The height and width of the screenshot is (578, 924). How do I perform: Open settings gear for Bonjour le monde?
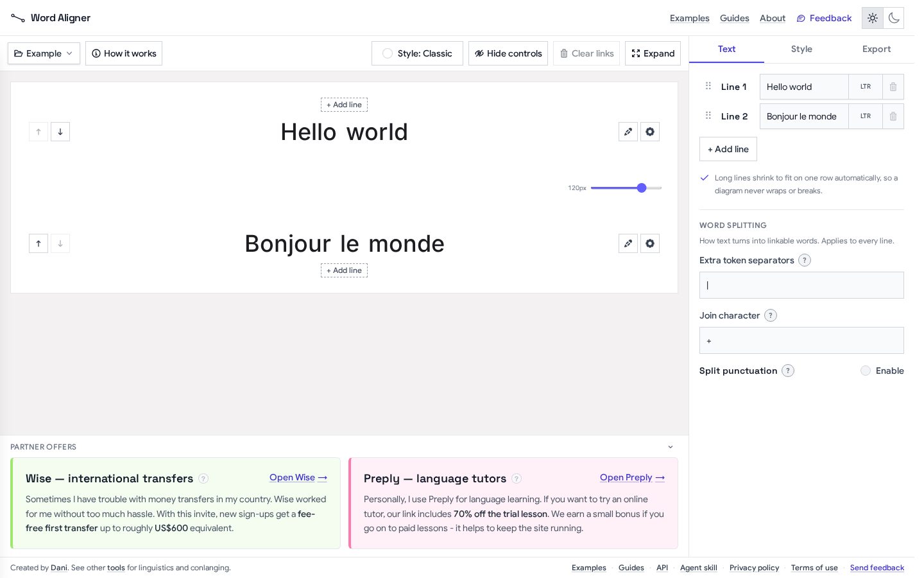pos(650,243)
